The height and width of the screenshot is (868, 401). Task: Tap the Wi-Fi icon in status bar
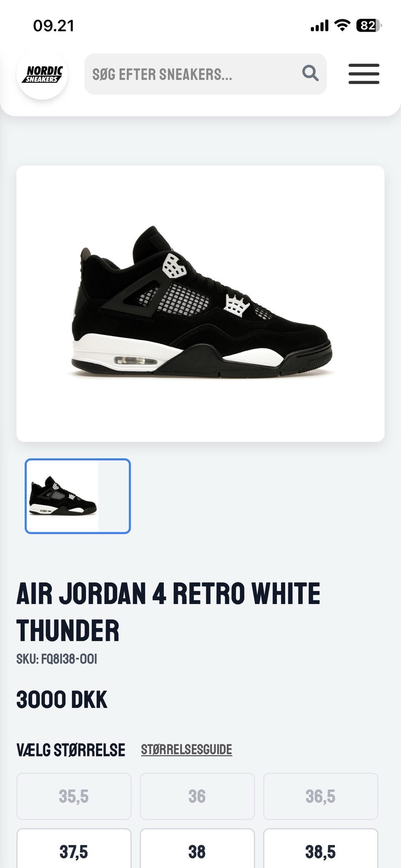[343, 26]
